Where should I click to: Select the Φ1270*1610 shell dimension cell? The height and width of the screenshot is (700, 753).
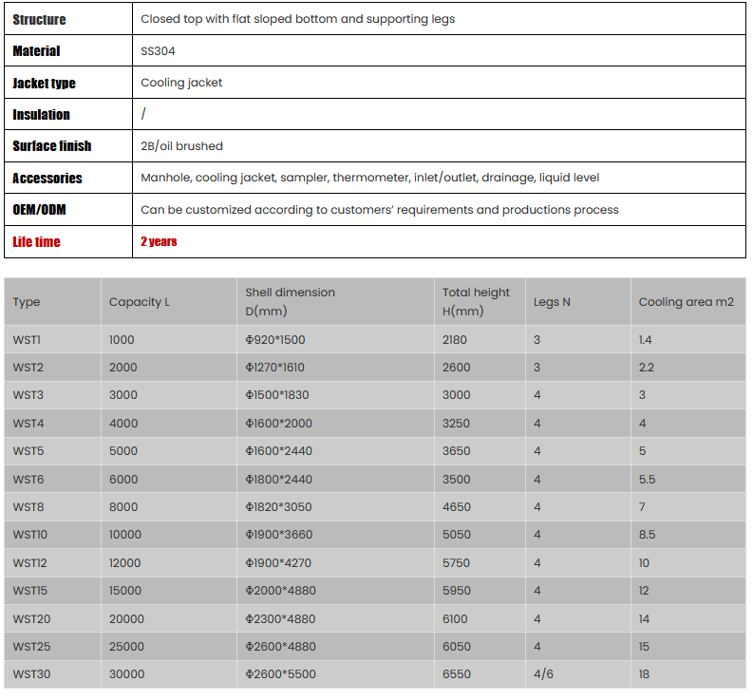point(274,368)
